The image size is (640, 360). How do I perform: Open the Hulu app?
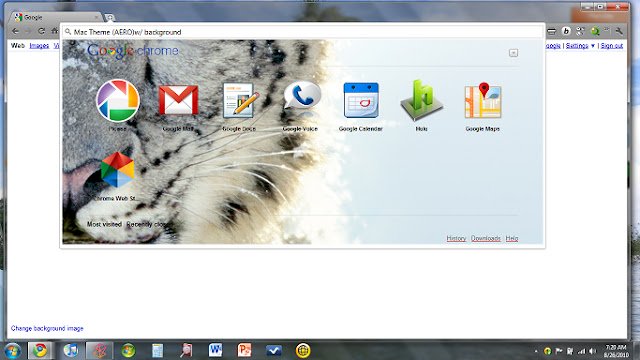click(422, 100)
